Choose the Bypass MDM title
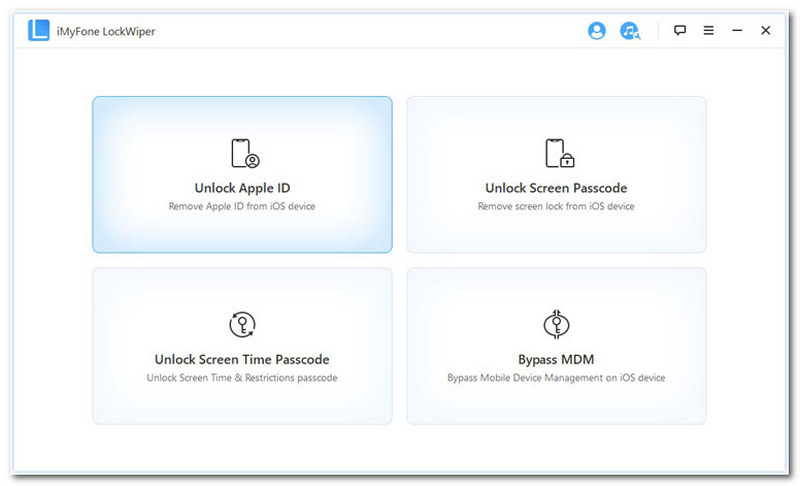Viewport: 800px width, 486px height. tap(556, 359)
